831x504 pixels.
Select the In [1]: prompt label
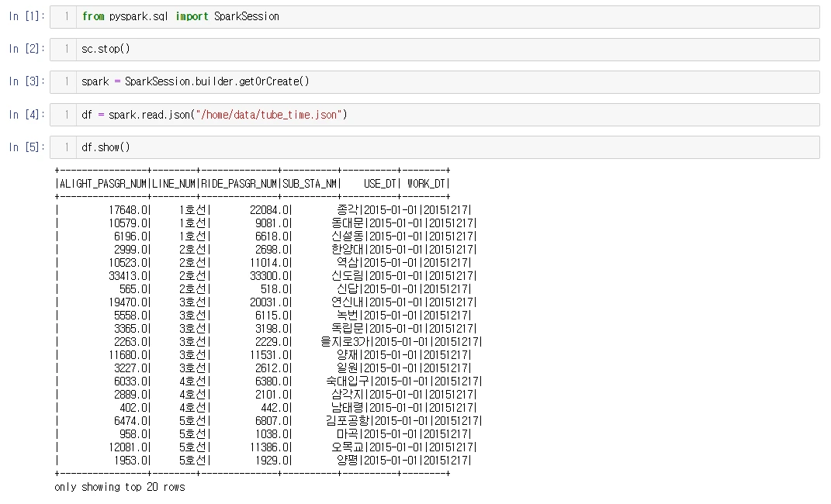26,16
